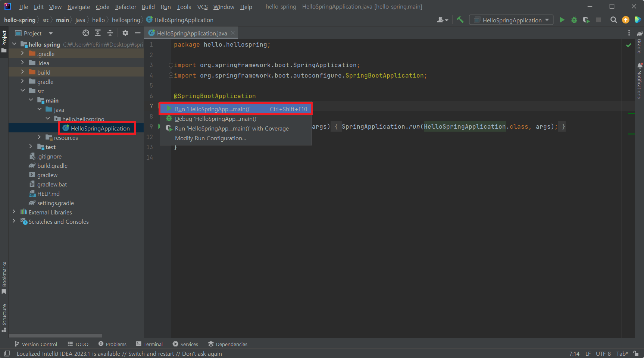644x358 pixels.
Task: Click Switch and restart link
Action: [x=151, y=354]
